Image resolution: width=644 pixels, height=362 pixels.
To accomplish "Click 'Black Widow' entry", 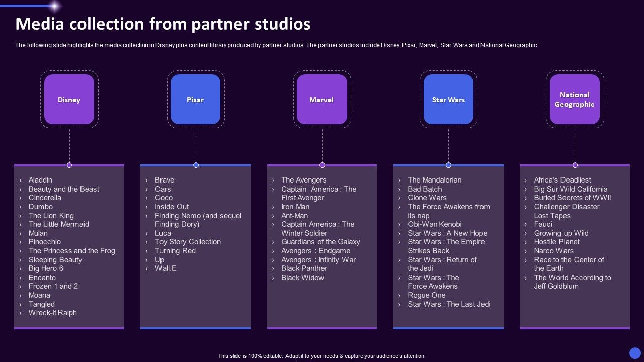I will (303, 278).
